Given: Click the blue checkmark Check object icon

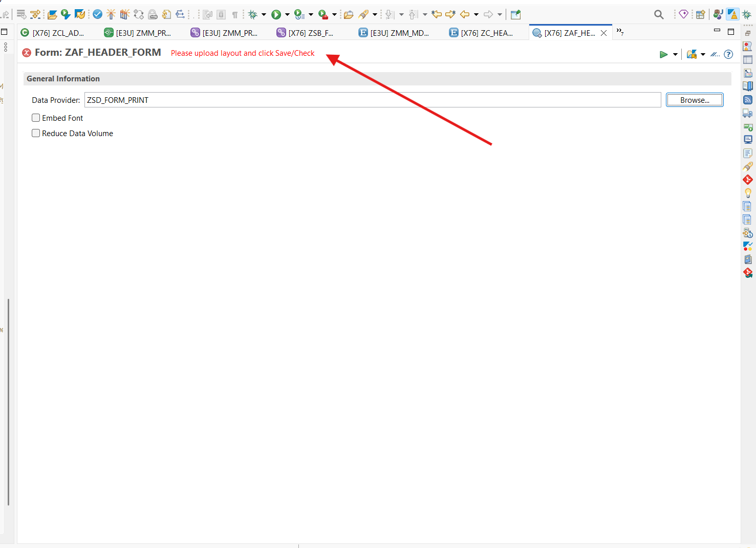Looking at the screenshot, I should pos(97,14).
